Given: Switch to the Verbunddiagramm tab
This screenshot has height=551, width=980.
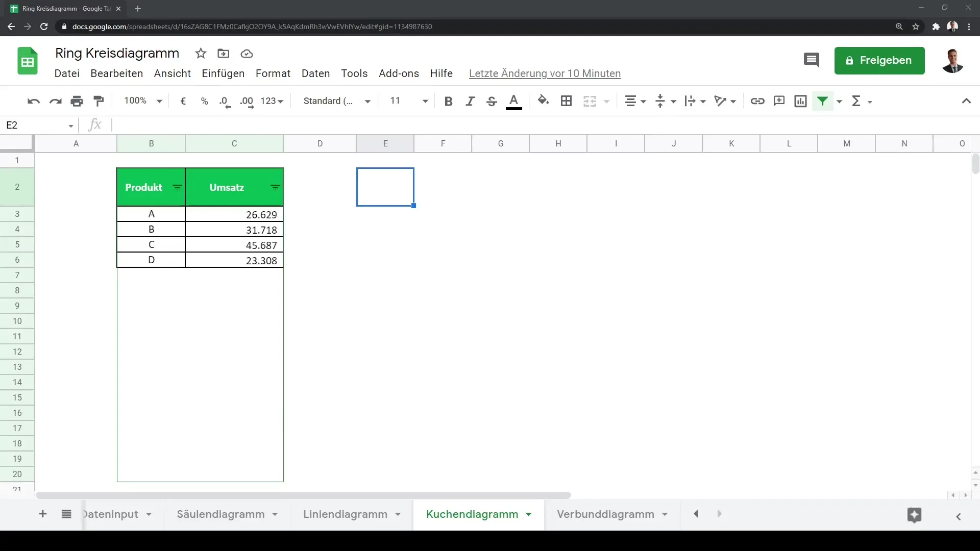Looking at the screenshot, I should point(605,514).
